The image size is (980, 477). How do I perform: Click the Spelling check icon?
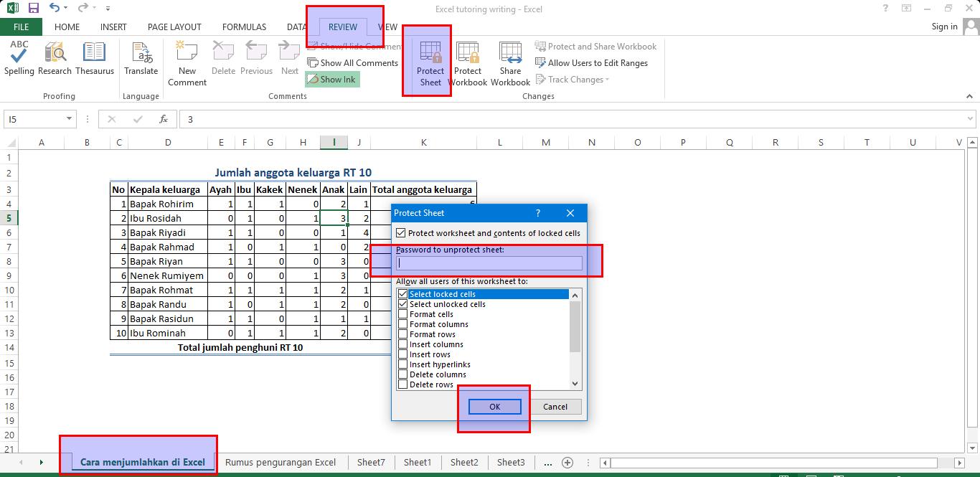(x=19, y=57)
